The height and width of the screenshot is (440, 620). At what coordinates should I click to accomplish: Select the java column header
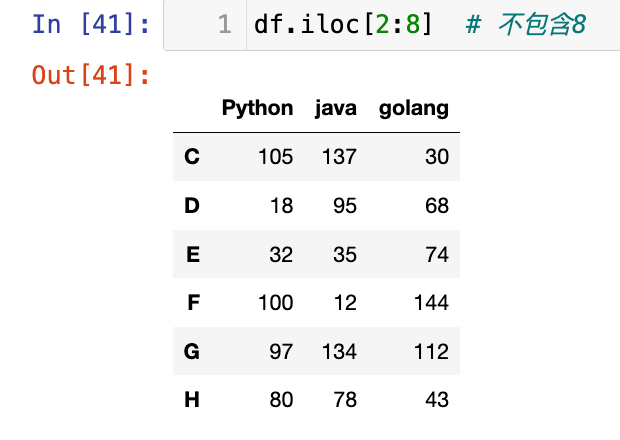[x=336, y=108]
